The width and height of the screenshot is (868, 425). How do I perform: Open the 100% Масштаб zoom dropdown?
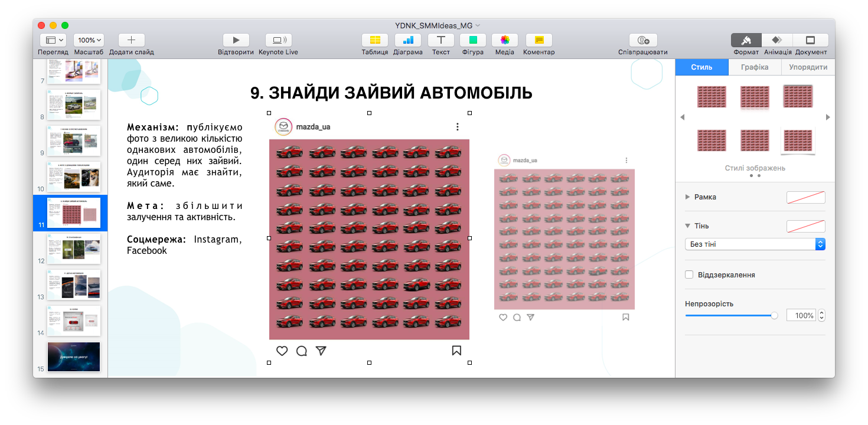coord(89,40)
